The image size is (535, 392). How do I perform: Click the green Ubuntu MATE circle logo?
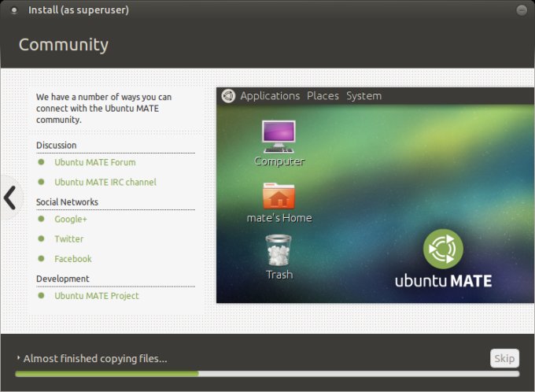point(443,249)
